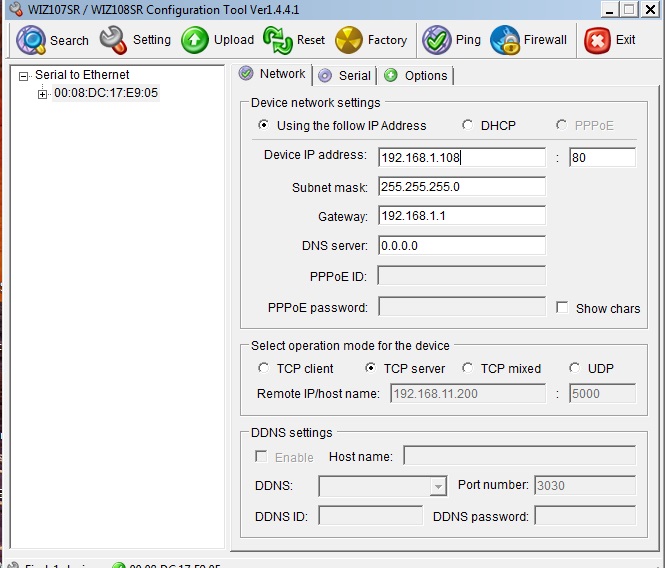The image size is (665, 568).
Task: Click the DDNS Host name field
Action: click(x=520, y=456)
